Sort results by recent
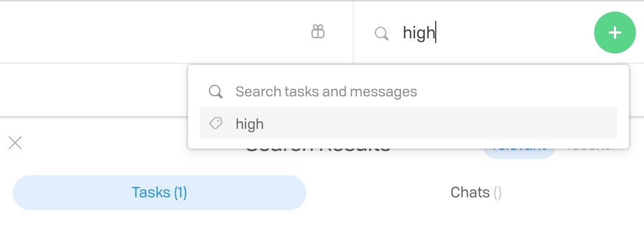Image resolution: width=644 pixels, height=231 pixels. click(587, 149)
